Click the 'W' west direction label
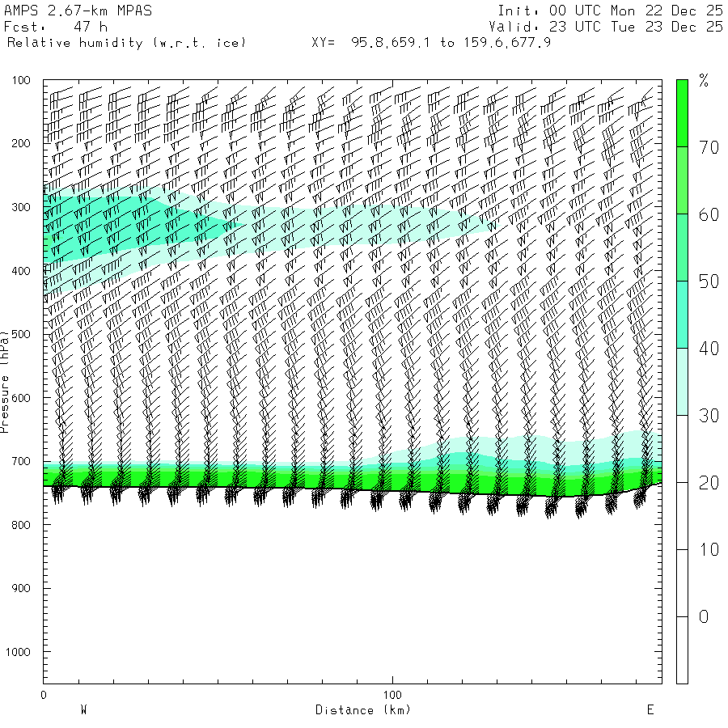Image resolution: width=728 pixels, height=728 pixels. tap(83, 710)
